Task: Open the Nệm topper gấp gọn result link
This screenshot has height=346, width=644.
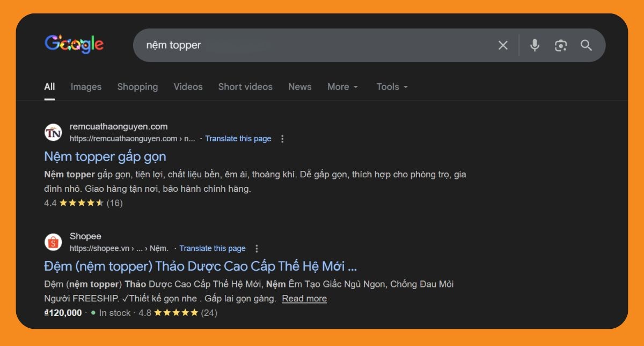Action: tap(105, 156)
